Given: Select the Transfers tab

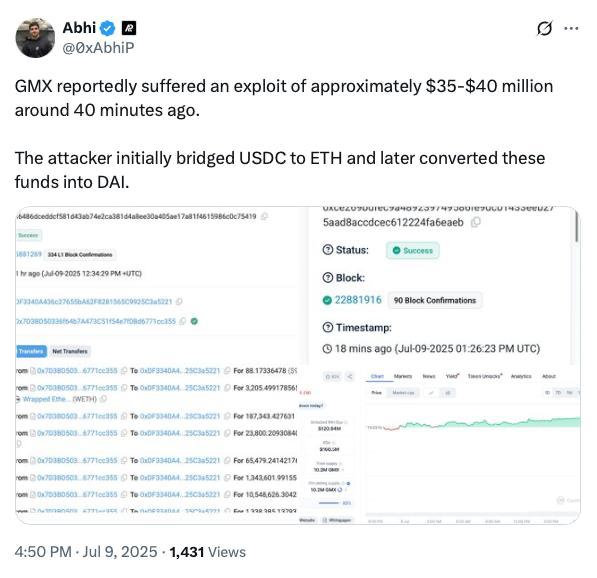Looking at the screenshot, I should (x=31, y=351).
